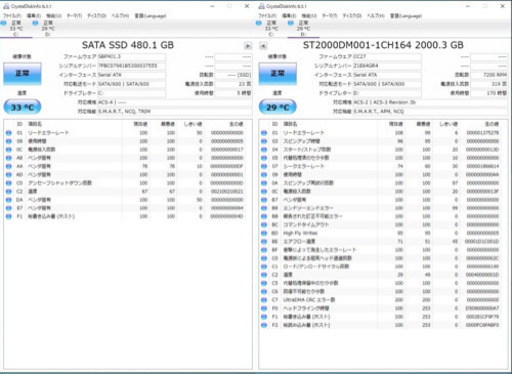Select ST2000DM001-1CH164 2000.3 GB title
Image resolution: width=512 pixels, height=374 pixels.
383,45
